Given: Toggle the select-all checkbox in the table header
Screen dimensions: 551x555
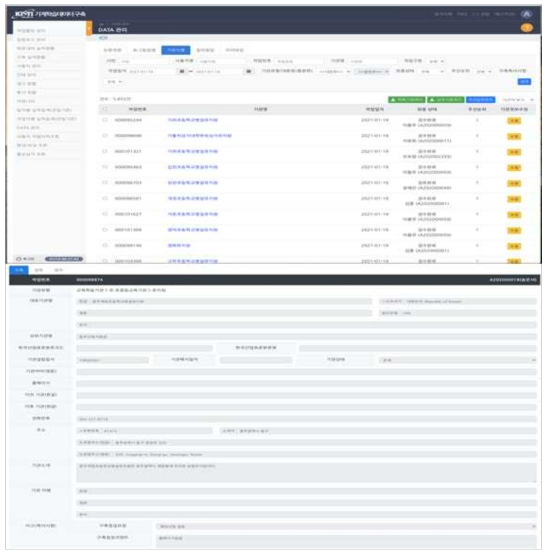Looking at the screenshot, I should pos(105,109).
